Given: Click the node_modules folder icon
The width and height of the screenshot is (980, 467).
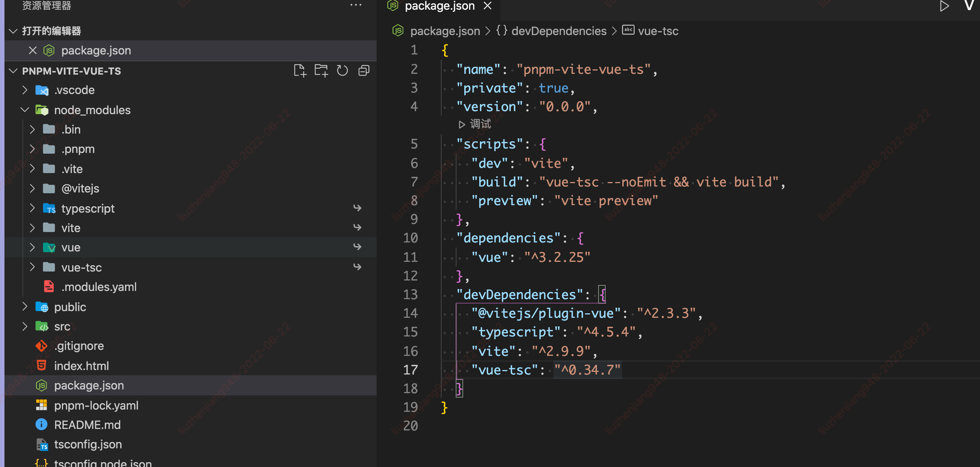Looking at the screenshot, I should click(x=42, y=110).
